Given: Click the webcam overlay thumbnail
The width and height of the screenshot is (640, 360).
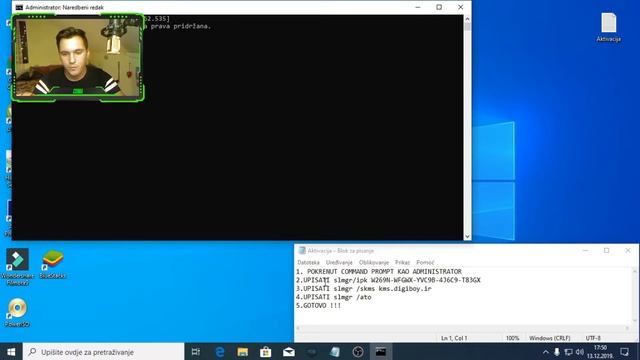Looking at the screenshot, I should [x=78, y=58].
